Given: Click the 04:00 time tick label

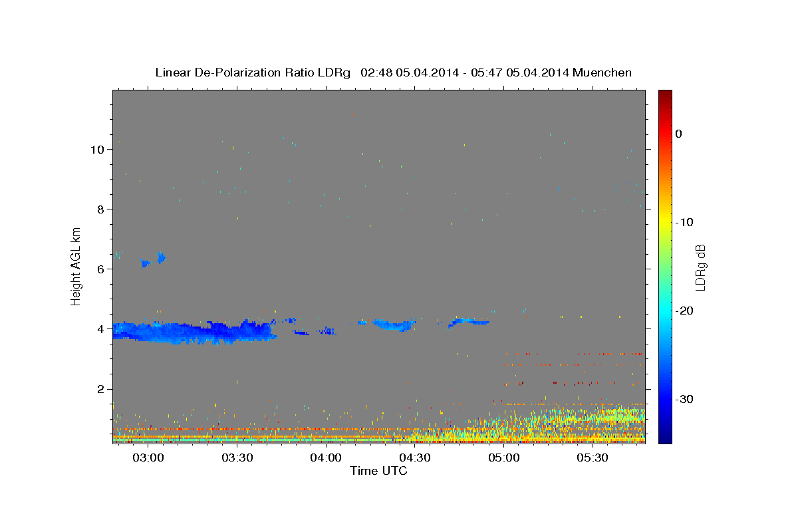Looking at the screenshot, I should pos(326,458).
